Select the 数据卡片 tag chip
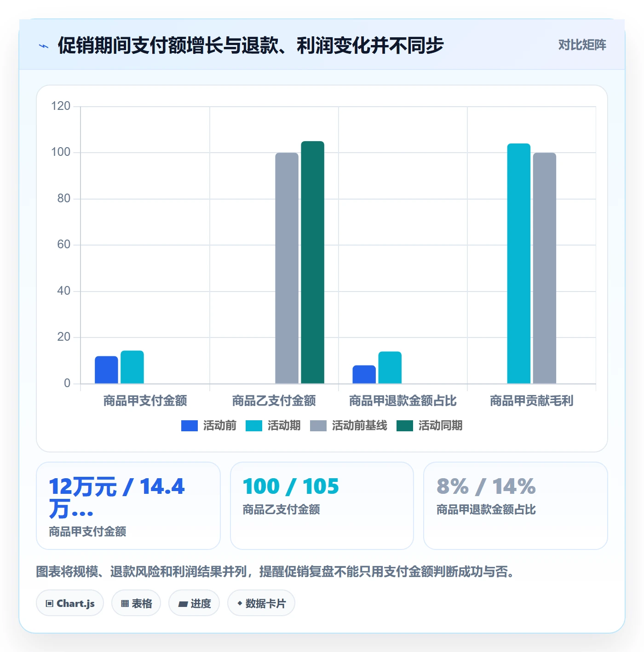644x652 pixels. pos(261,603)
